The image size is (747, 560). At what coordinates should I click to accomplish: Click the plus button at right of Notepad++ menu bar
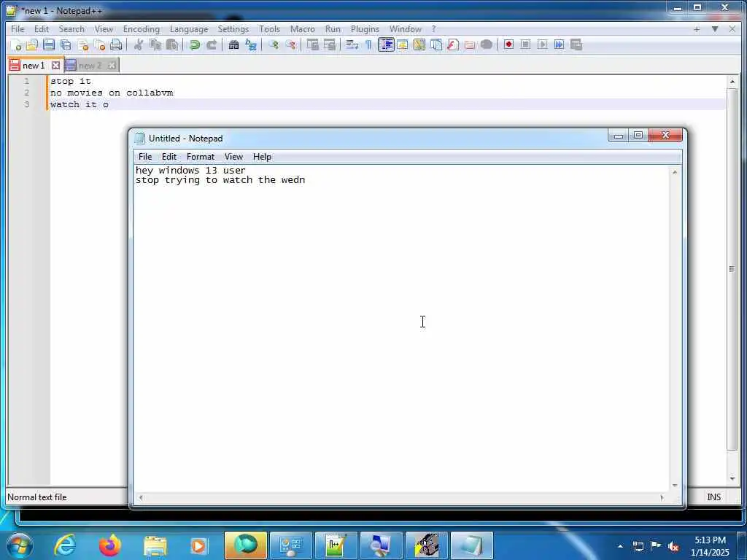[697, 29]
